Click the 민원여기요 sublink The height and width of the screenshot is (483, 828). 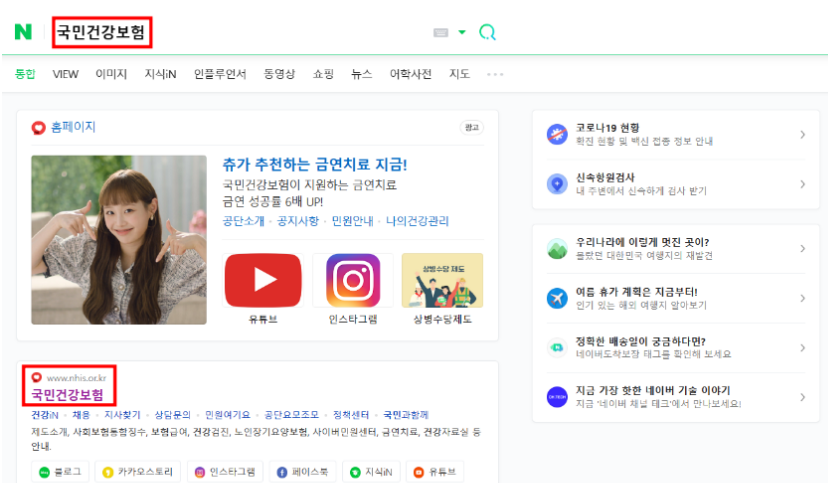pyautogui.click(x=227, y=415)
